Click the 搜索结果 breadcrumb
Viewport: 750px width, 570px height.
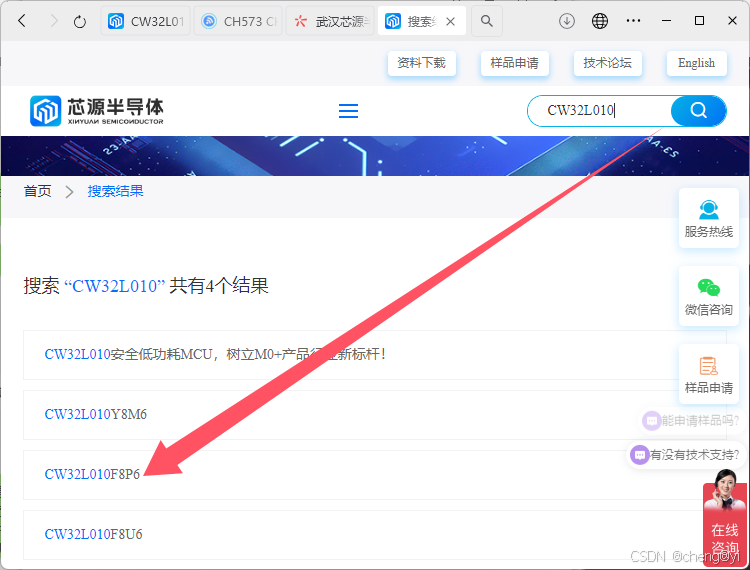[115, 191]
